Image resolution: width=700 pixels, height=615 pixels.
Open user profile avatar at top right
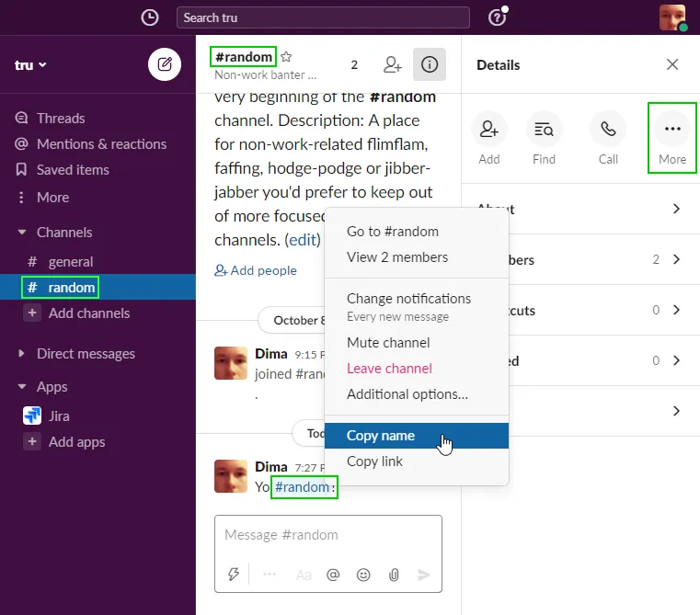(672, 17)
